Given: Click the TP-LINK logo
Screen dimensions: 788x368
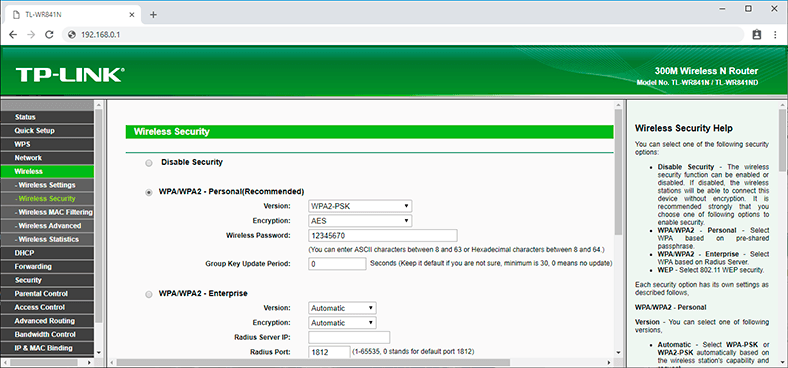Looking at the screenshot, I should (x=70, y=75).
